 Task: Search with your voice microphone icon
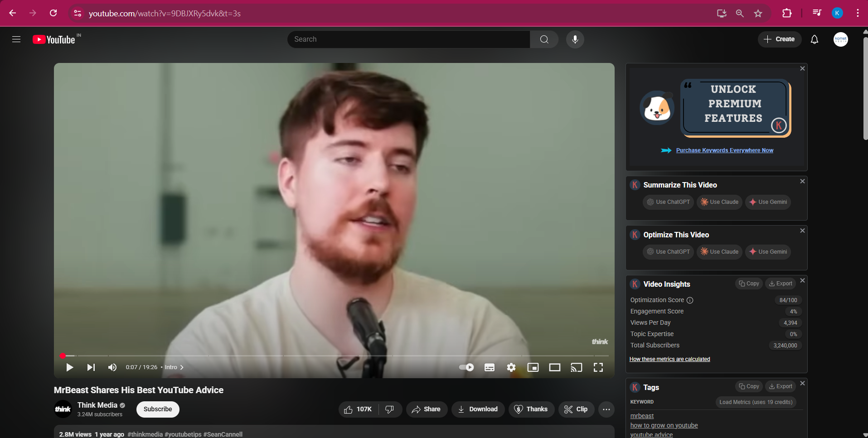click(575, 39)
